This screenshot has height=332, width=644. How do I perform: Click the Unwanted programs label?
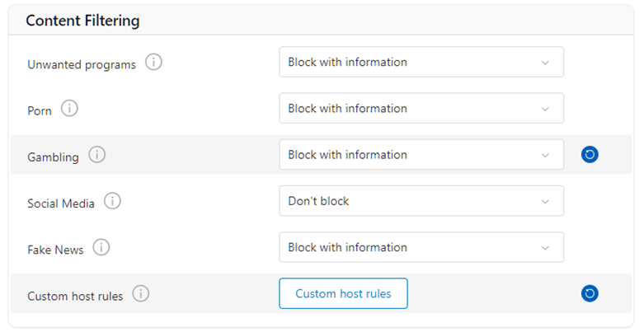click(81, 64)
